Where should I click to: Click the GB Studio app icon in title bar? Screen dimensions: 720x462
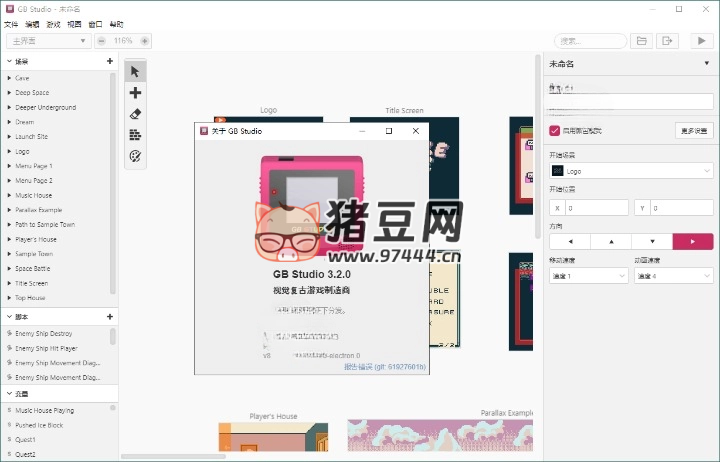(x=10, y=9)
